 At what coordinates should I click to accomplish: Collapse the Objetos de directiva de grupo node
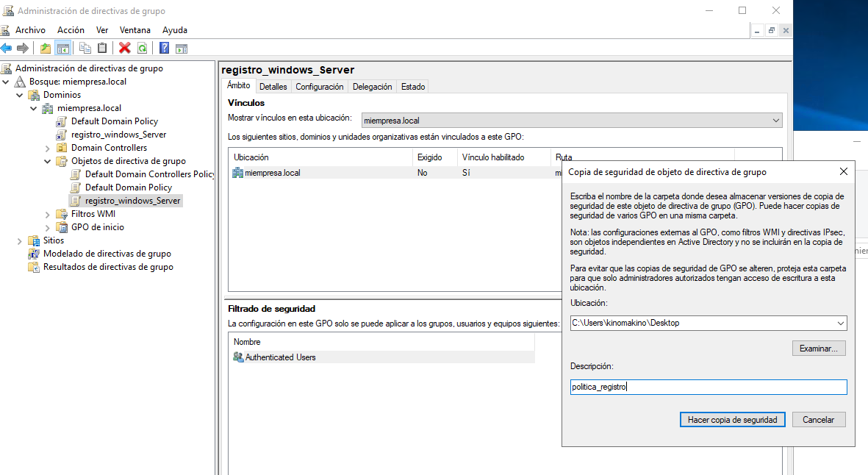pyautogui.click(x=48, y=161)
